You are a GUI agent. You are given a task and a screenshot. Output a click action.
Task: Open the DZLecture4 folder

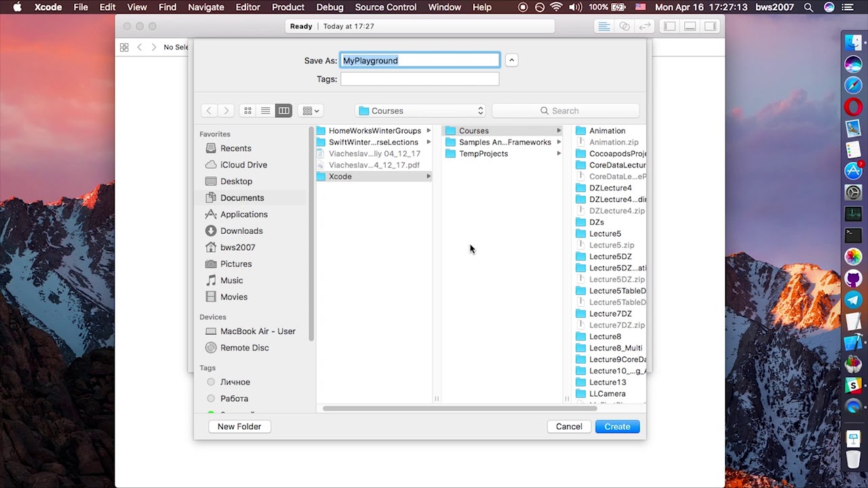click(x=610, y=188)
